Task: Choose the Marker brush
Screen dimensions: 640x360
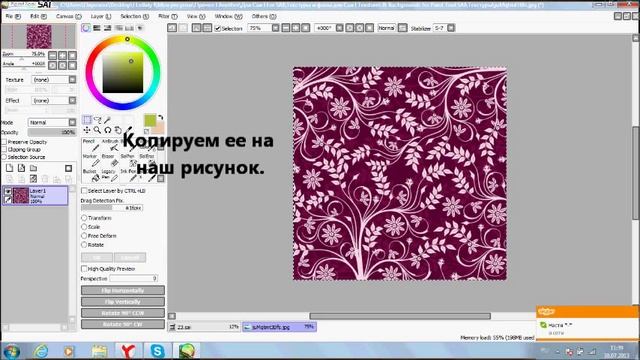Action: click(x=91, y=160)
